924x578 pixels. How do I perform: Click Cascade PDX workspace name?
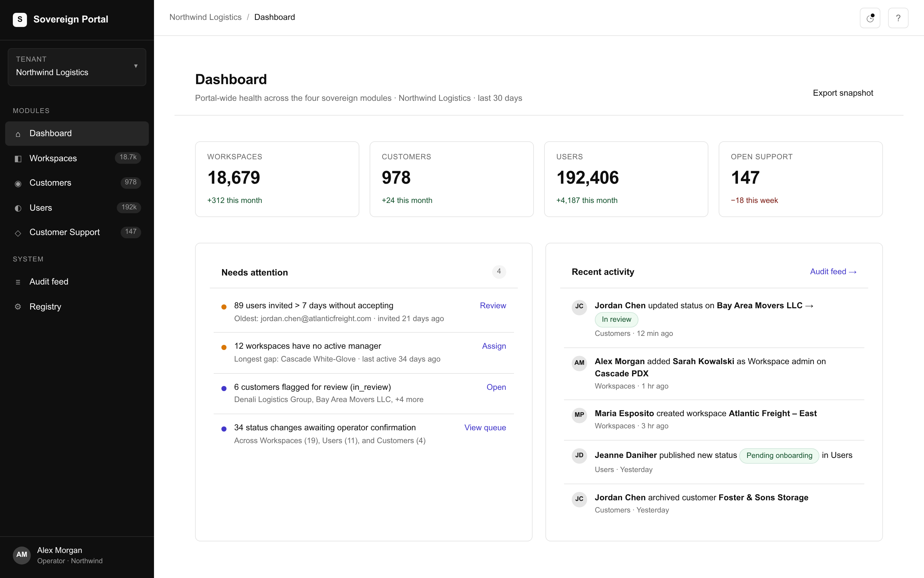(x=621, y=373)
